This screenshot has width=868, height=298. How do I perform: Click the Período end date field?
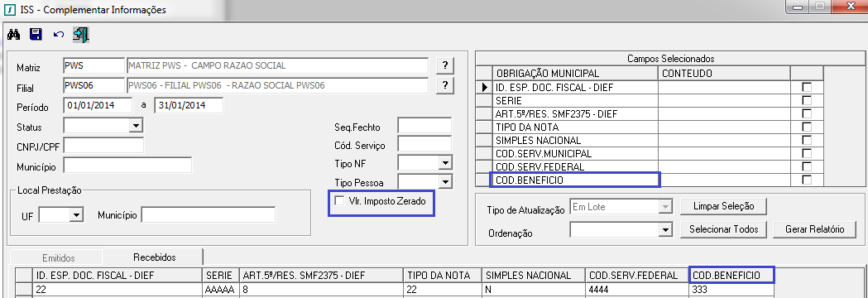[188, 105]
